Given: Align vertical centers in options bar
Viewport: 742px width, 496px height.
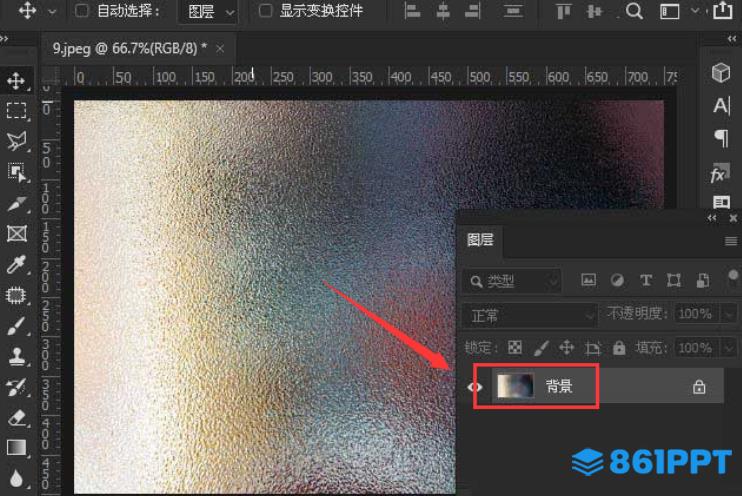Looking at the screenshot, I should 594,11.
